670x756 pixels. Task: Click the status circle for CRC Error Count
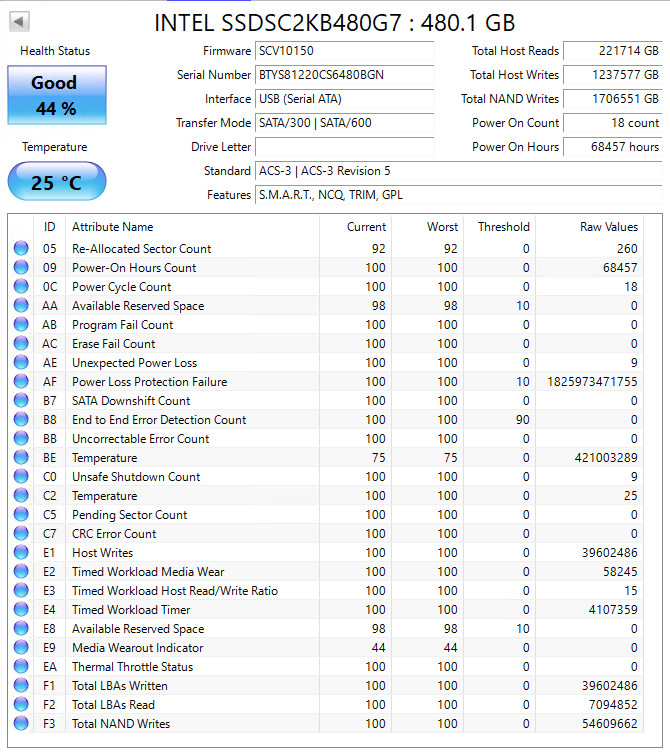click(x=21, y=533)
